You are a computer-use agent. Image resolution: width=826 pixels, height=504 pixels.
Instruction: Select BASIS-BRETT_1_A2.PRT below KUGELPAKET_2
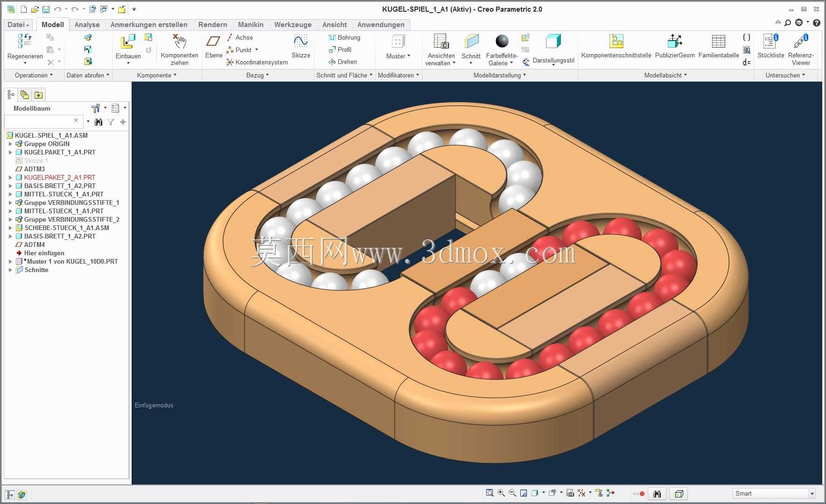pos(60,186)
